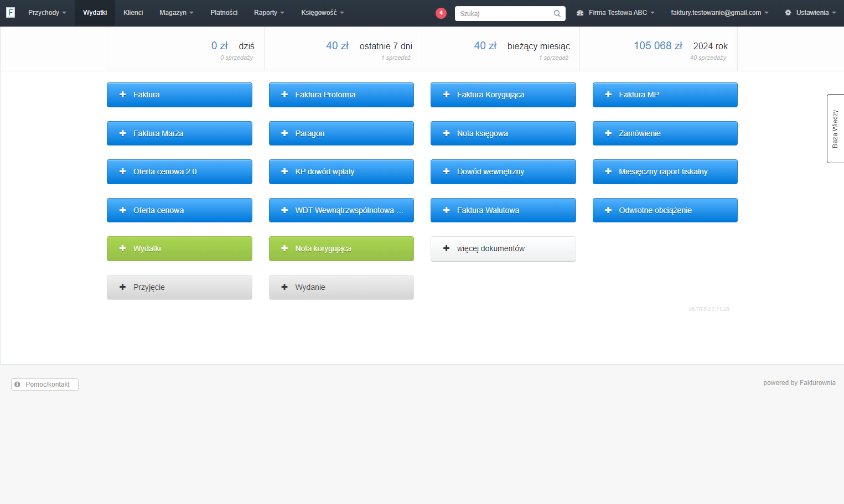Click the Pomoc/kontakt button
This screenshot has height=504, width=844.
45,385
